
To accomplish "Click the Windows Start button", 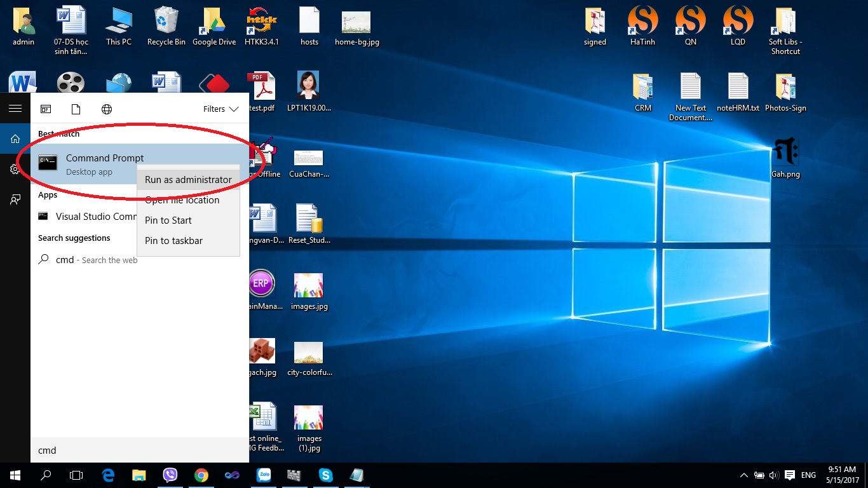I will (x=15, y=475).
